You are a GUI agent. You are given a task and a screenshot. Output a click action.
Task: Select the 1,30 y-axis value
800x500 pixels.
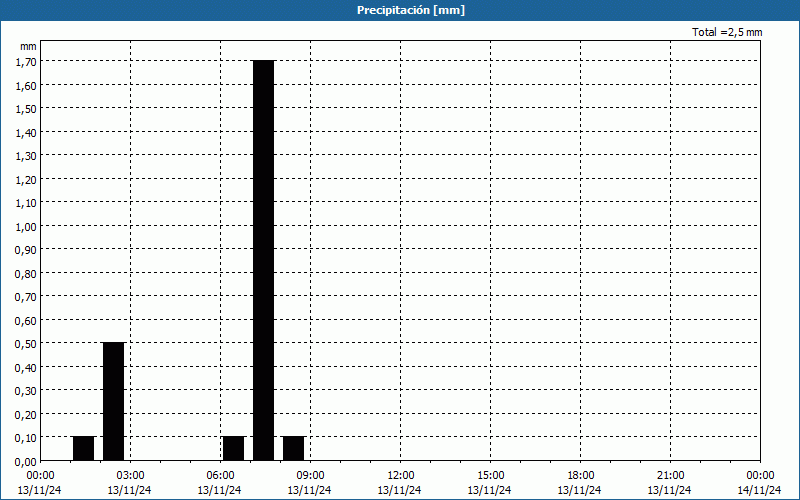pos(26,156)
